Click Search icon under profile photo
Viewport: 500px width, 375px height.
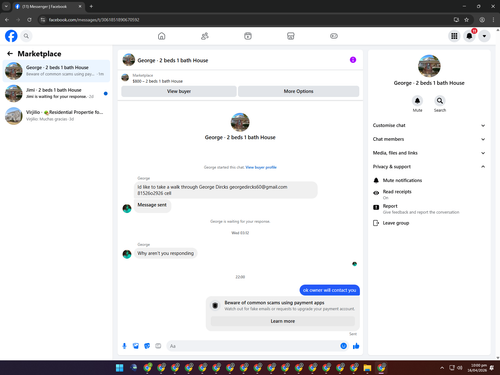point(440,101)
